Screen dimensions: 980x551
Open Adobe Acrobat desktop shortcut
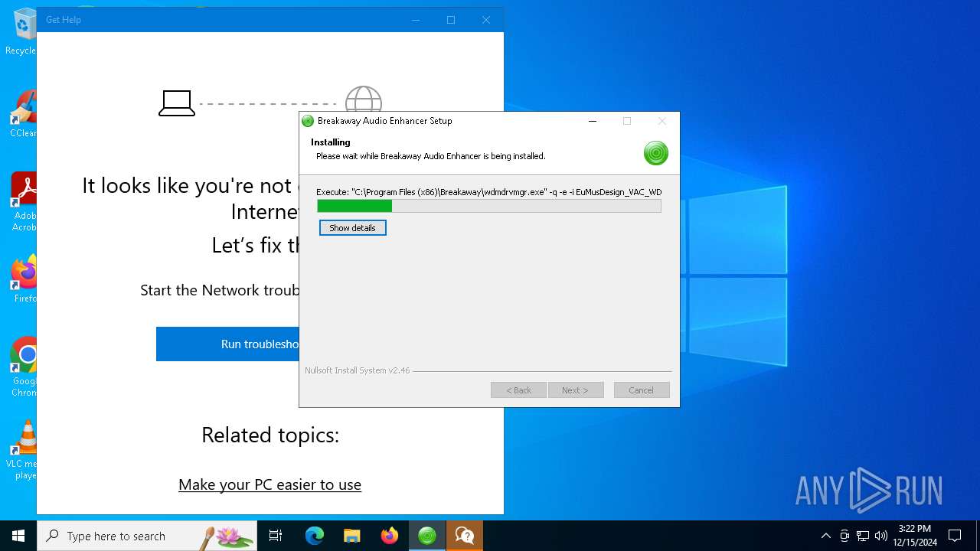pyautogui.click(x=23, y=203)
